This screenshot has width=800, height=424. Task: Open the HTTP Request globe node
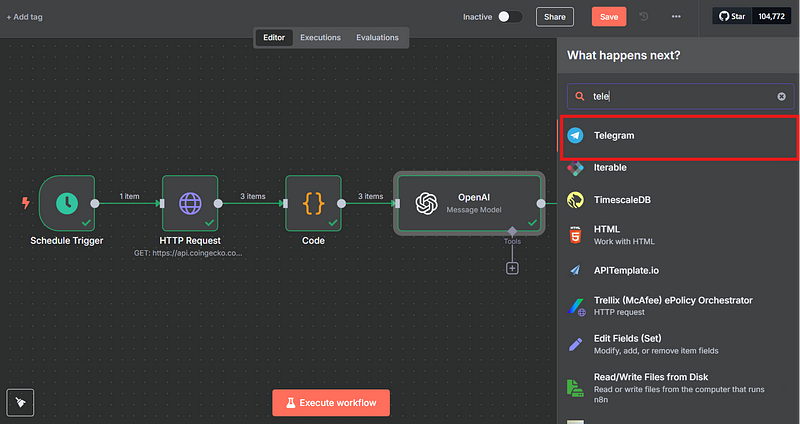(x=190, y=203)
